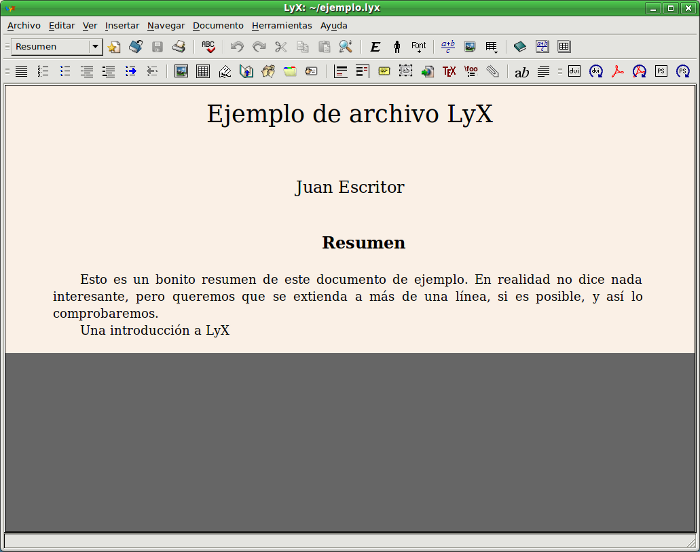Decrease depth with gray arrow icon
Viewport: 700px width, 552px height.
coord(152,71)
